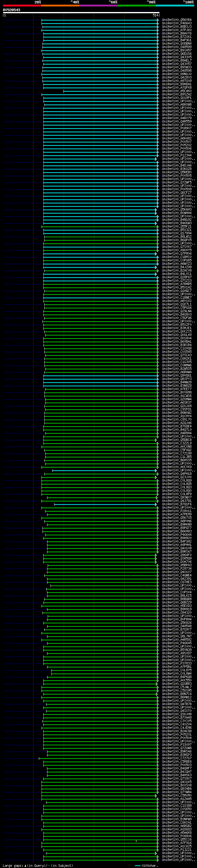Click the orange ~40% identity color band

(x=60, y=6)
